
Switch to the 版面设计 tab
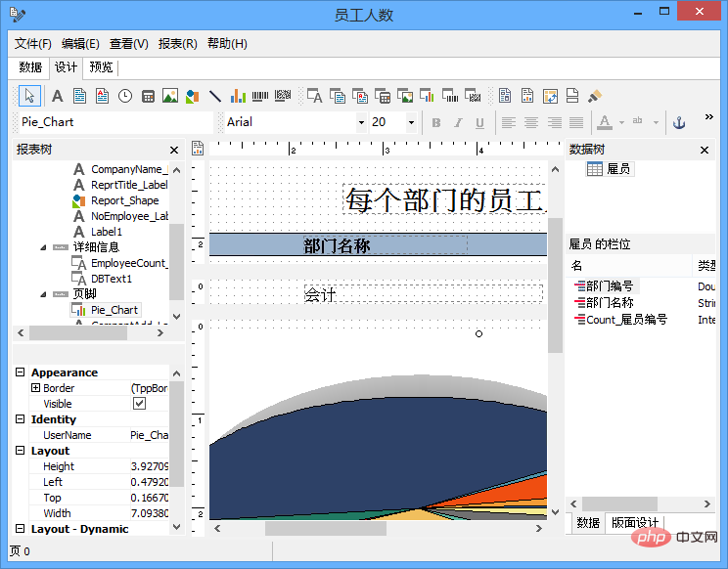click(635, 523)
